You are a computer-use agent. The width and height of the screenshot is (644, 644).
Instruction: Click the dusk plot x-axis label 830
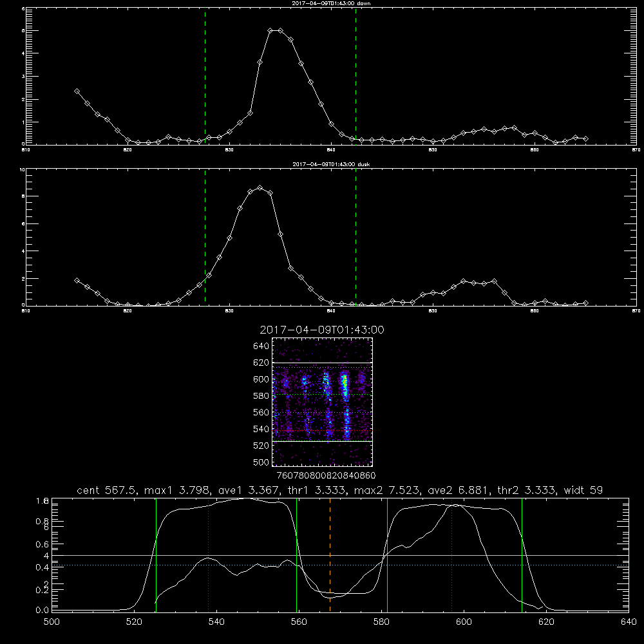tap(230, 311)
